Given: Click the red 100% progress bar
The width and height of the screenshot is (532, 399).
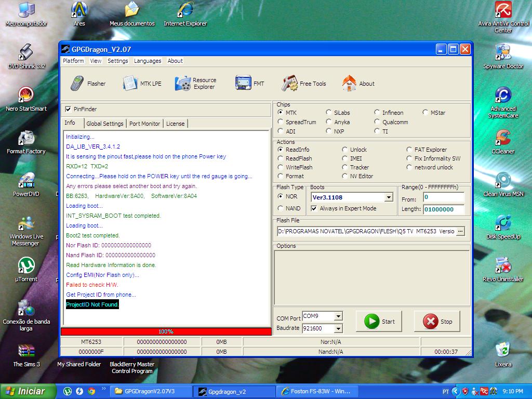Looking at the screenshot, I should coord(166,331).
